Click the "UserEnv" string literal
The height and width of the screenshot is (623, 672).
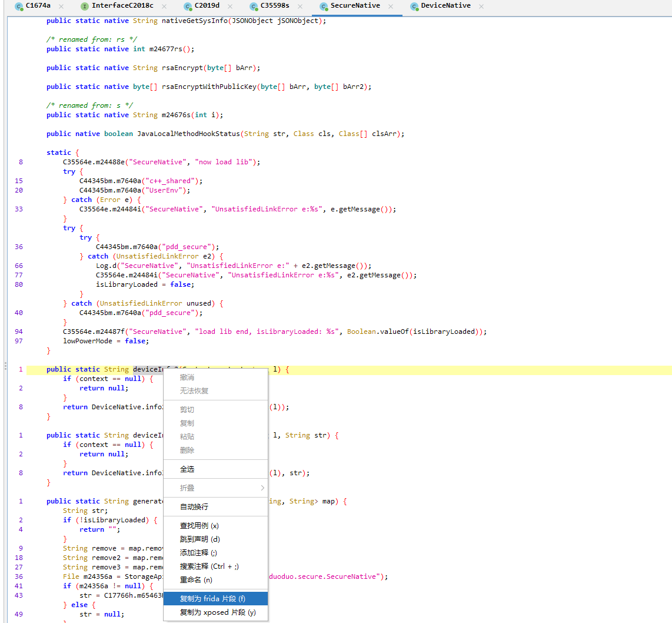[166, 190]
